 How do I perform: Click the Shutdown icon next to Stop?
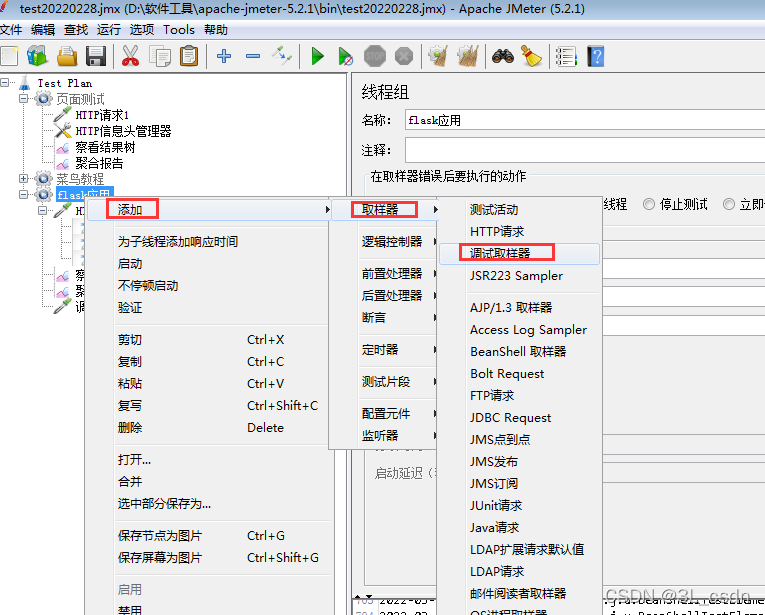point(404,56)
